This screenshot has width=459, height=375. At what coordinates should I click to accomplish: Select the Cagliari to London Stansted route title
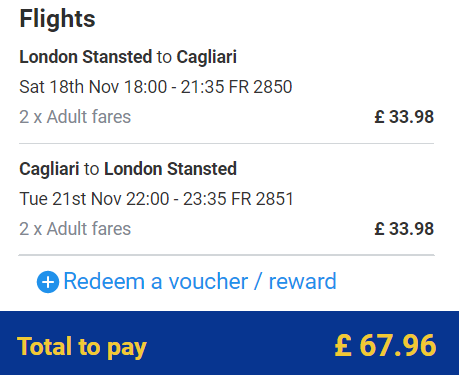pos(128,169)
